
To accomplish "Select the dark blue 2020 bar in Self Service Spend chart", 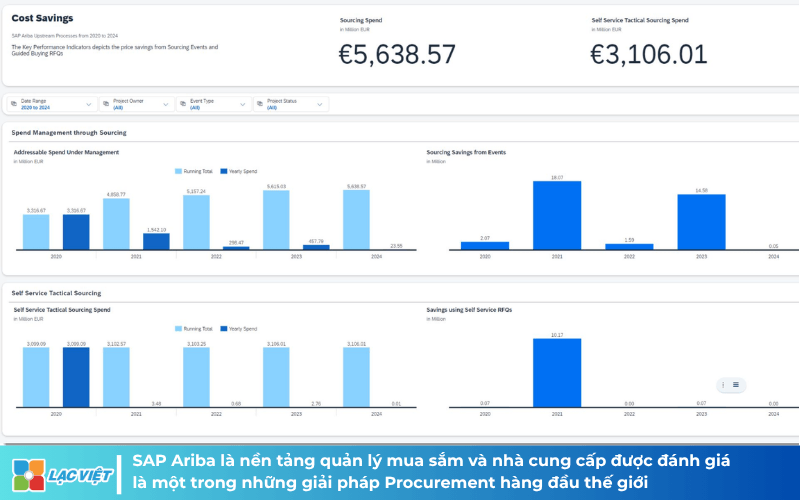I will (76, 378).
